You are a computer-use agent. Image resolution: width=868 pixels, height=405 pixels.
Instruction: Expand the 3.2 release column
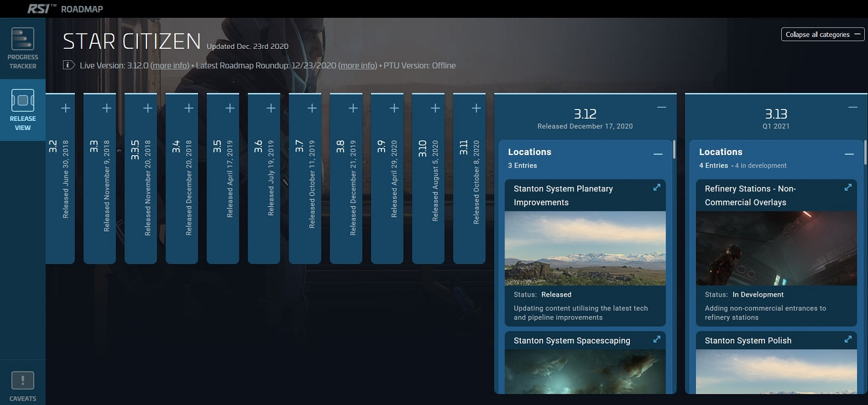(x=66, y=108)
